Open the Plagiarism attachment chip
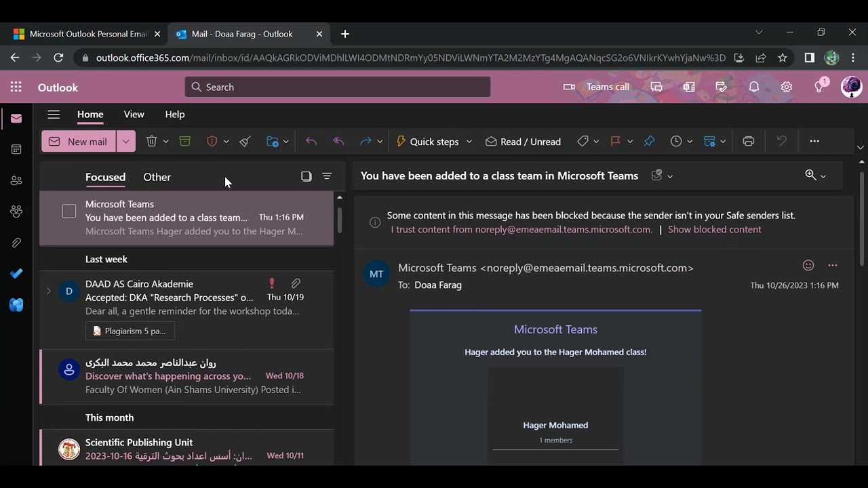The height and width of the screenshot is (488, 868). pyautogui.click(x=130, y=331)
